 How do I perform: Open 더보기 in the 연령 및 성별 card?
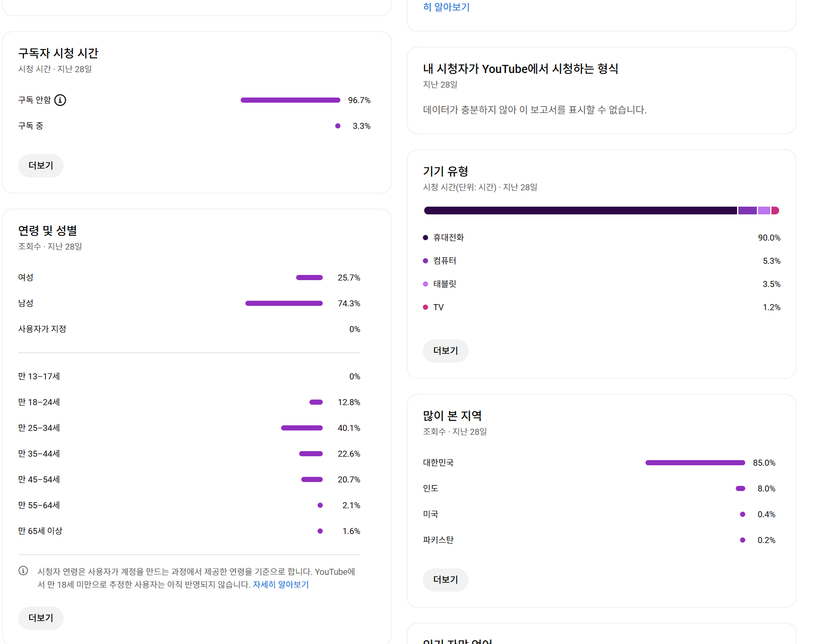(41, 618)
